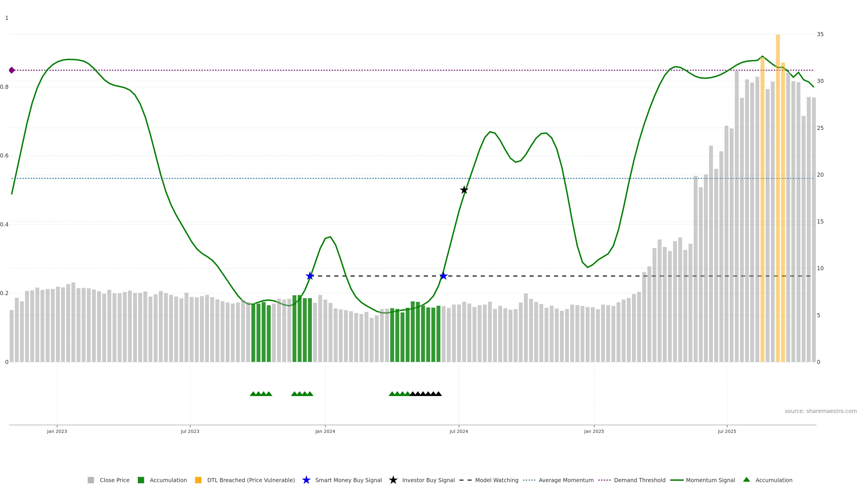Toggle Model Watching dashed legend entry
Screen dimensions: 868x488
pyautogui.click(x=496, y=480)
